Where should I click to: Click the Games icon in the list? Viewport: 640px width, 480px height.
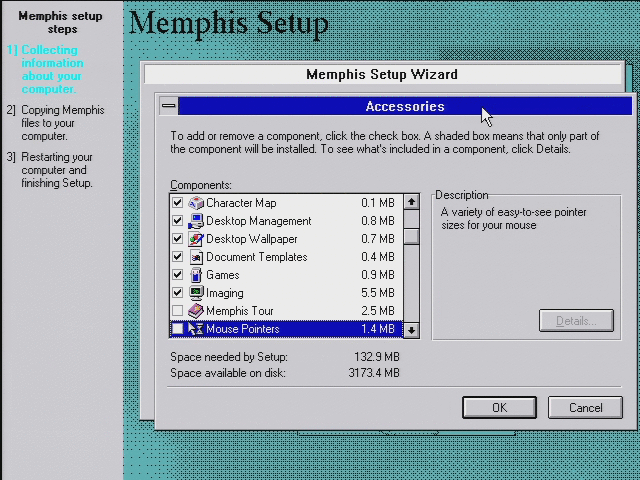(x=196, y=275)
